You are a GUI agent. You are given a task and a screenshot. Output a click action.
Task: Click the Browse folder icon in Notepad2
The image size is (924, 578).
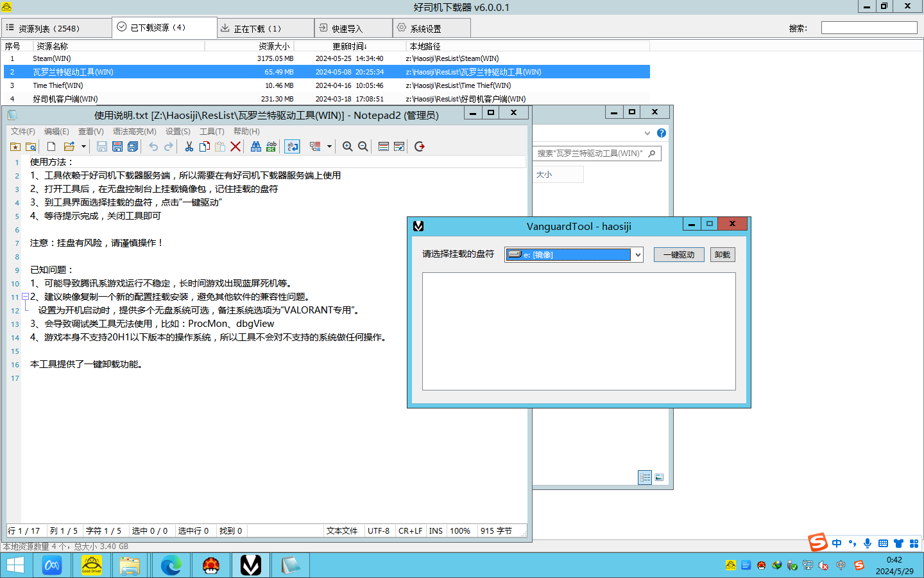tap(31, 146)
